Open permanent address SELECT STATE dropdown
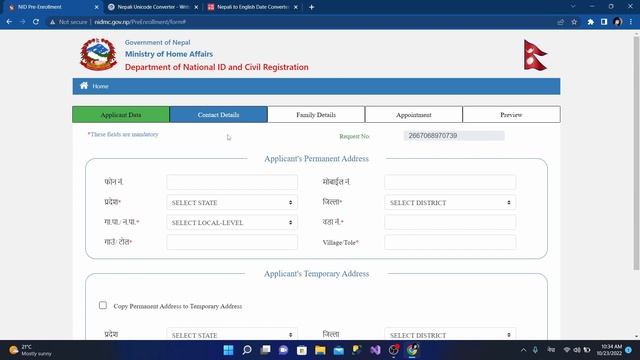The width and height of the screenshot is (640, 360). 232,202
